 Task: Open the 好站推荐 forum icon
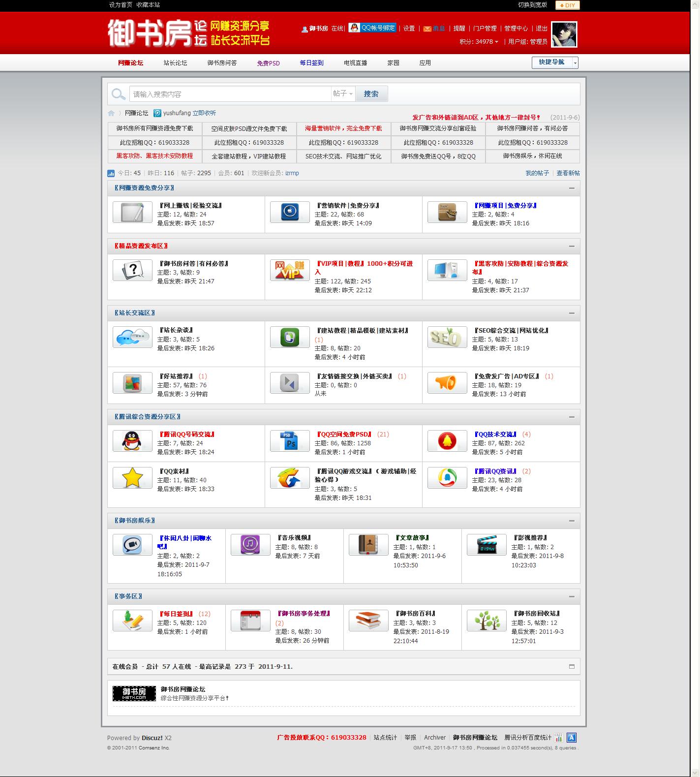[x=132, y=383]
